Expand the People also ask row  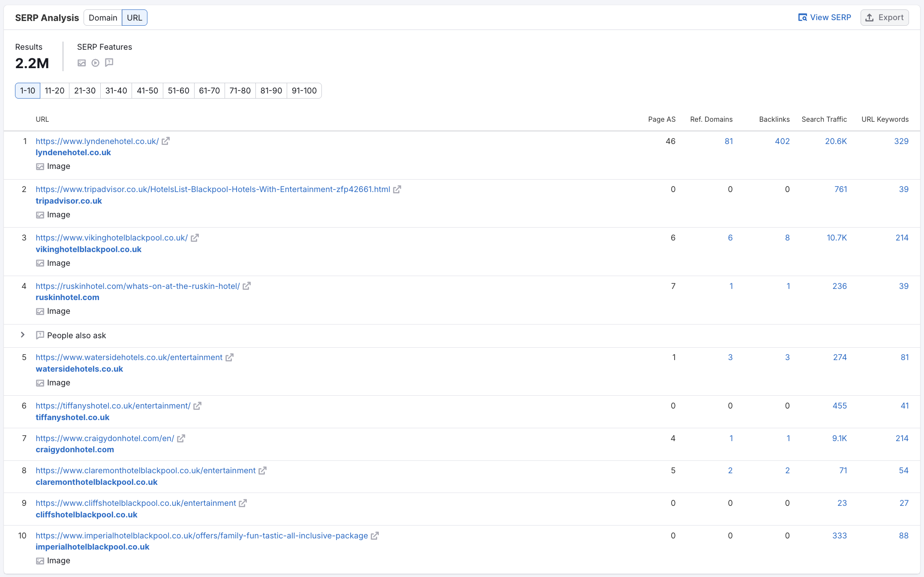pos(23,335)
